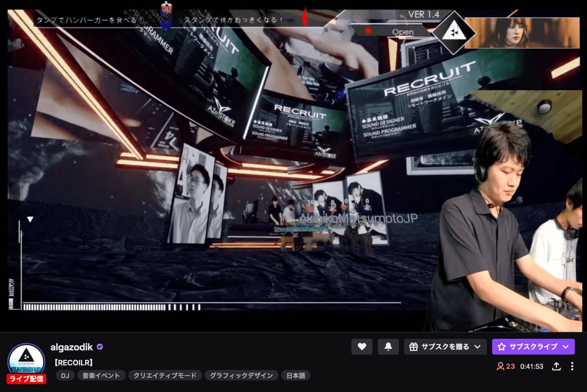The image size is (587, 392).
Task: Select the DJ tag
Action: (x=65, y=375)
